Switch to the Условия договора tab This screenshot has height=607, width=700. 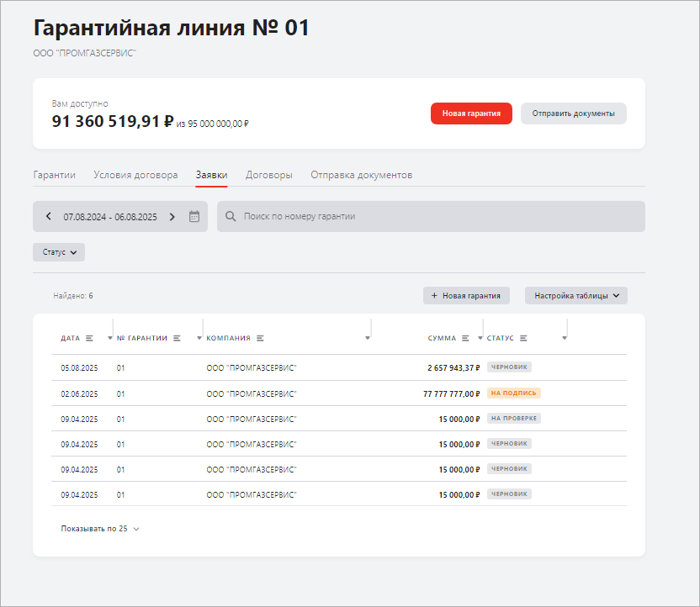(x=135, y=175)
